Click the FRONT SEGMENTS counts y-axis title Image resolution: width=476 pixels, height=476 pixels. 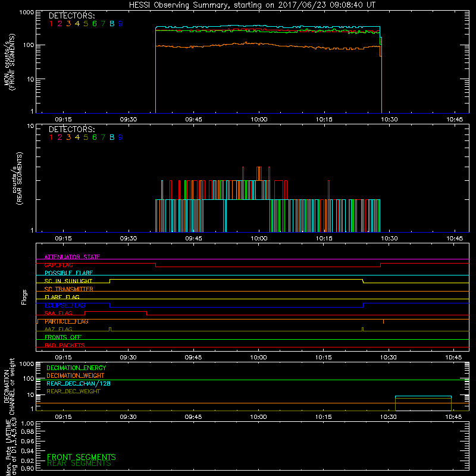pyautogui.click(x=10, y=62)
